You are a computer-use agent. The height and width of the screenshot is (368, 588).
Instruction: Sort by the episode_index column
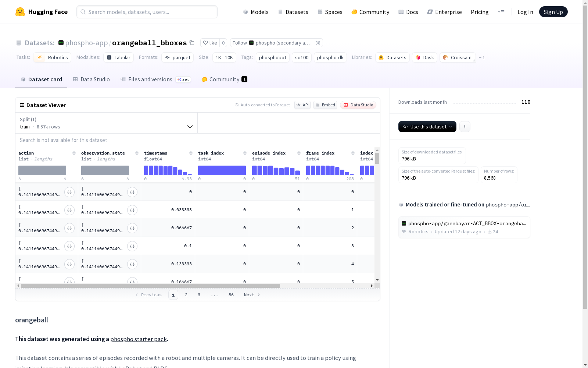[299, 153]
